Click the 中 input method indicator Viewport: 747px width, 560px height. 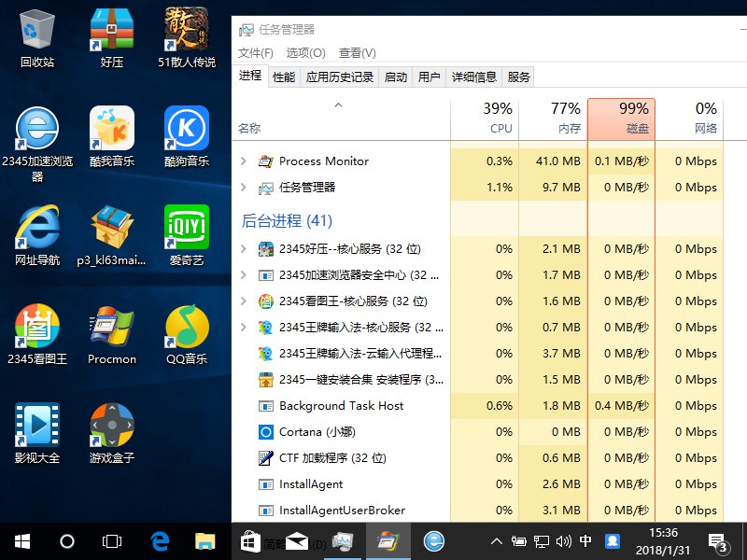pos(585,541)
